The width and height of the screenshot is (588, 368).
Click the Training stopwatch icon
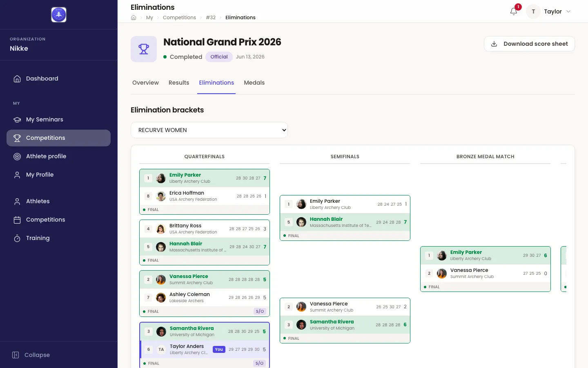point(17,238)
